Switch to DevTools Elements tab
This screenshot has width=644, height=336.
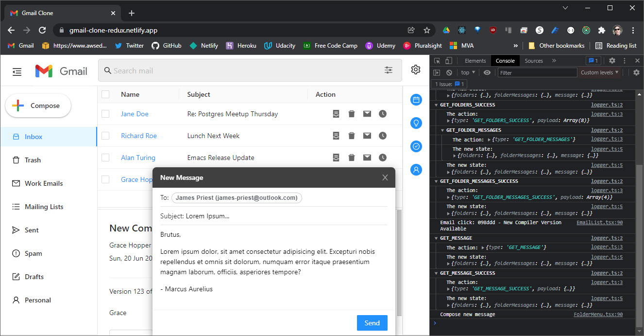(x=475, y=61)
